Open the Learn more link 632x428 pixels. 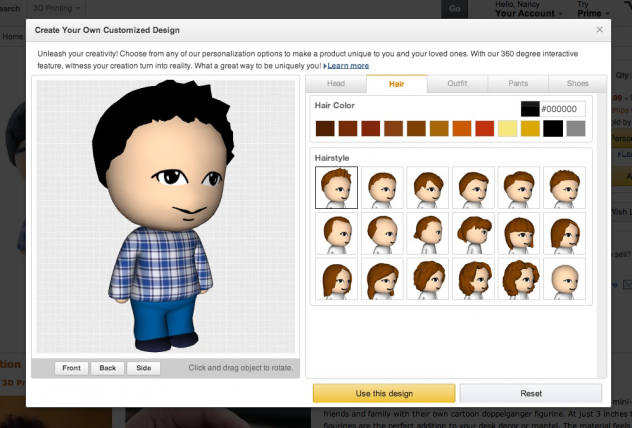click(348, 66)
